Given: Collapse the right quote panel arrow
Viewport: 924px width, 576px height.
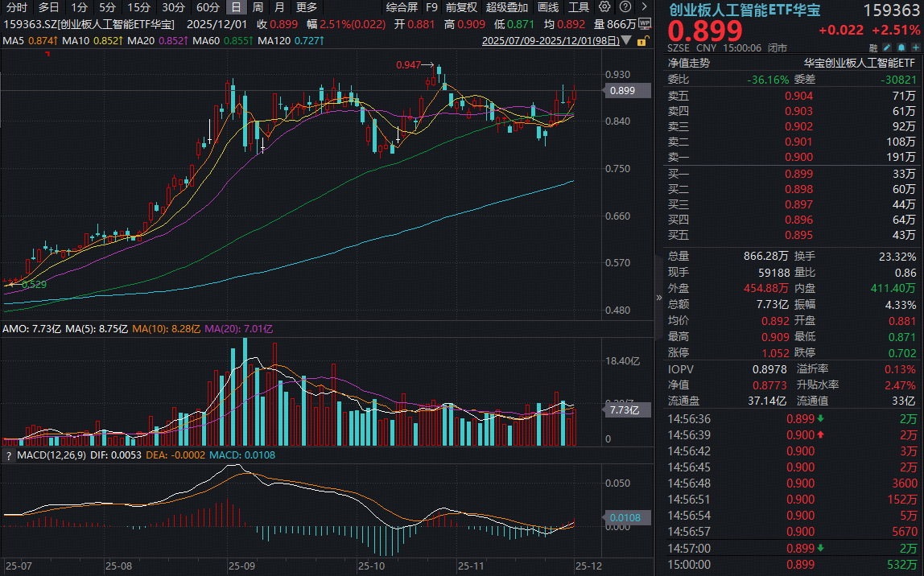Looking at the screenshot, I should [658, 296].
